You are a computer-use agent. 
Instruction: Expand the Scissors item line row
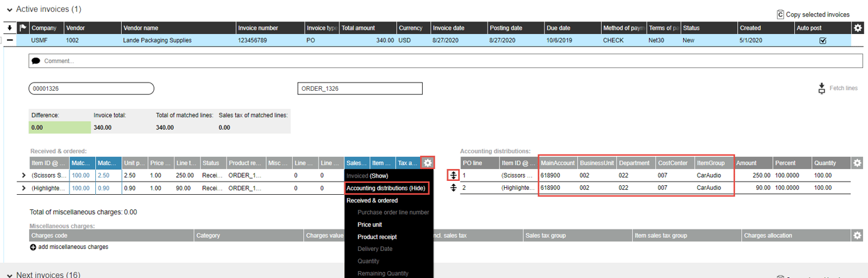point(24,175)
